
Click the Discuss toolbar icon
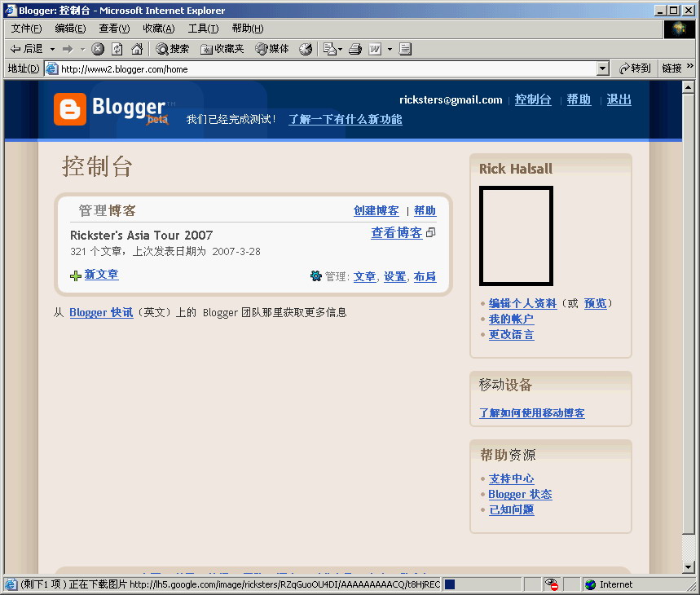click(x=405, y=49)
